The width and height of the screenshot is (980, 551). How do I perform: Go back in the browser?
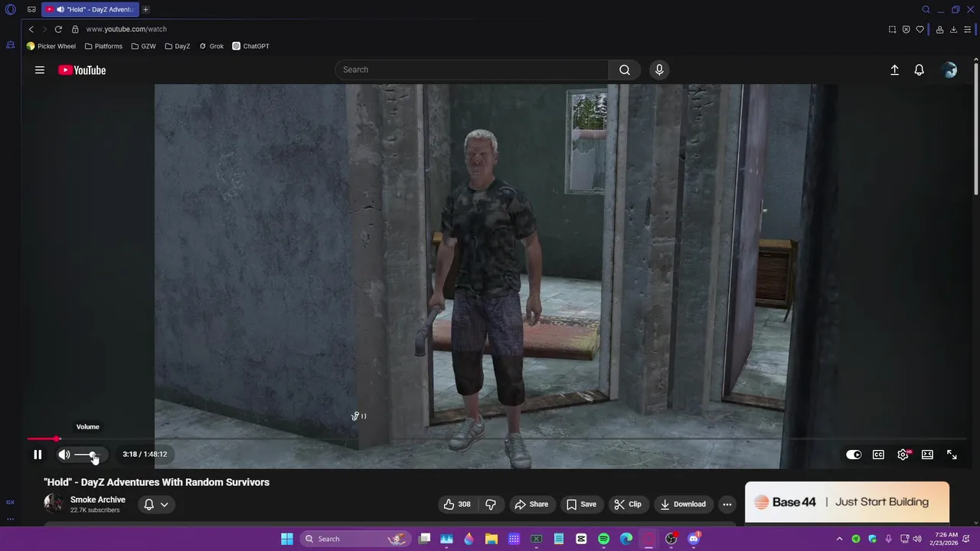pos(31,29)
